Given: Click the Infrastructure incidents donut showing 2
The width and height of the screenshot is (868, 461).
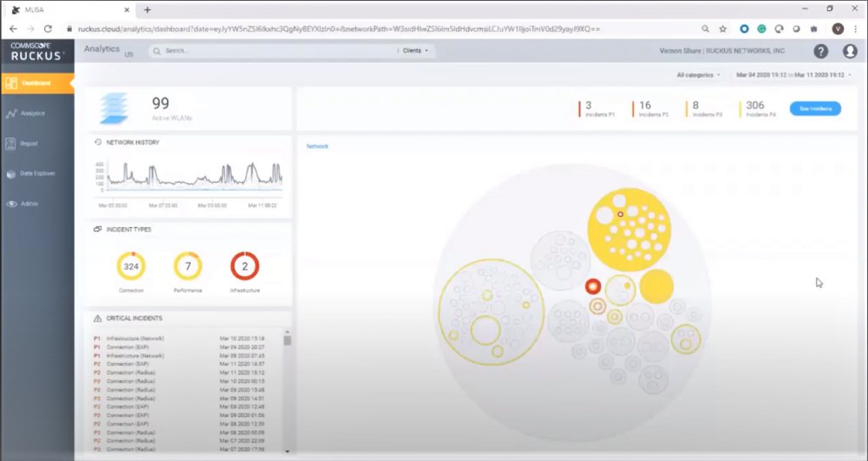Looking at the screenshot, I should tap(245, 267).
